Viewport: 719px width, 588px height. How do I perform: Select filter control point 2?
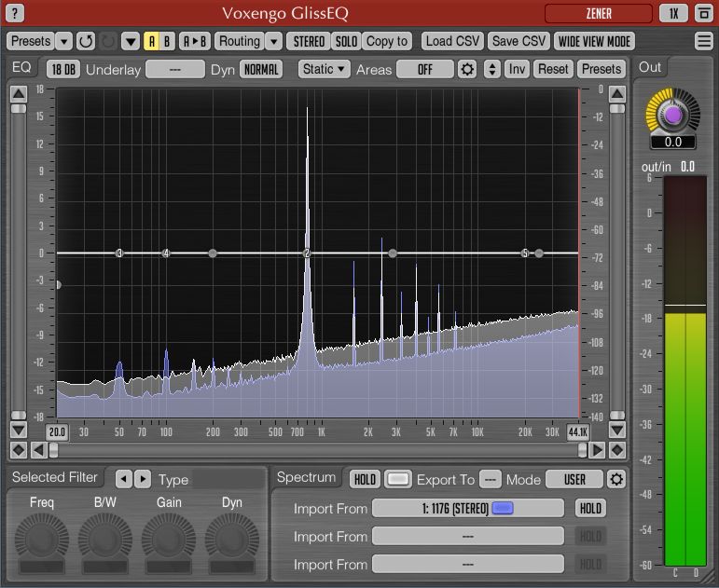click(307, 253)
